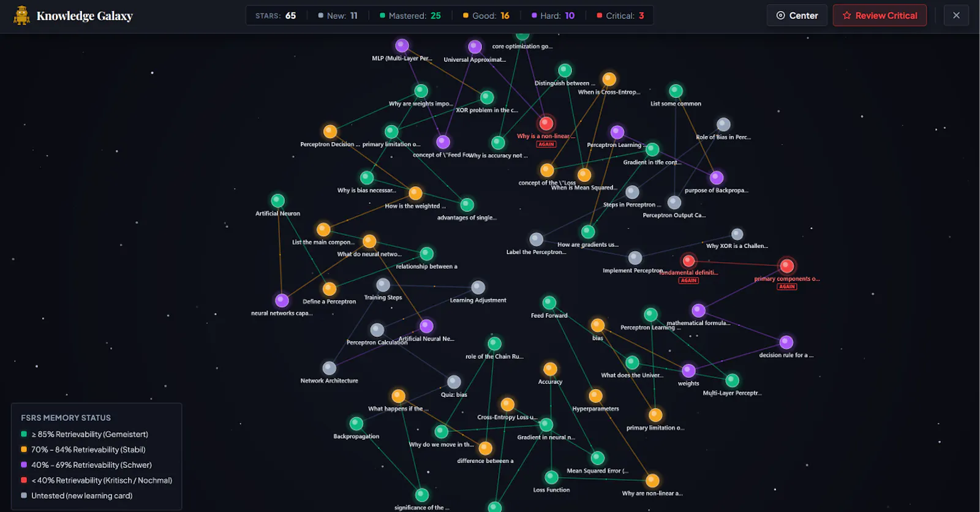Click the AGAIN badge under "Why is a non-linear"
Viewport: 980px width, 512px height.
click(x=546, y=145)
